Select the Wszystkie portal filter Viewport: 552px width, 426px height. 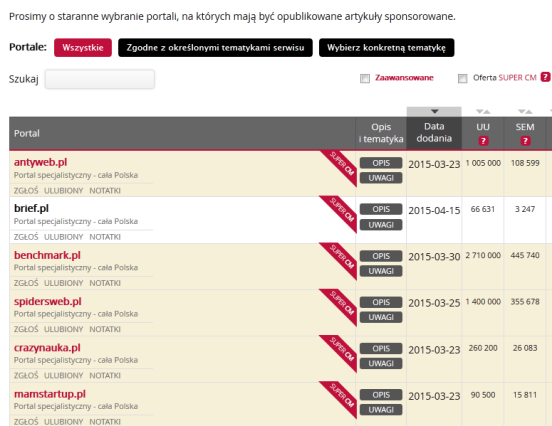(83, 48)
